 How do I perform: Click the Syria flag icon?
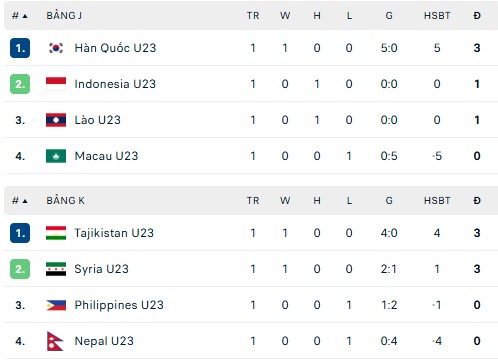(56, 269)
